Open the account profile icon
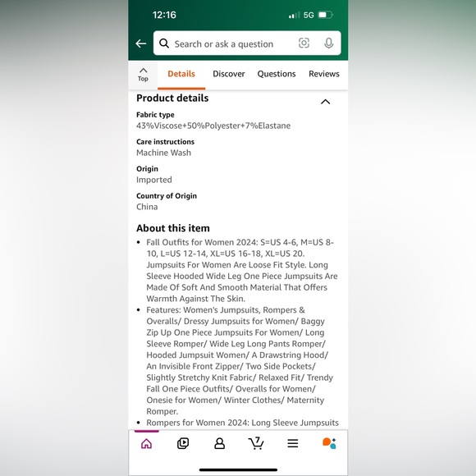476x476 pixels. pos(219,443)
